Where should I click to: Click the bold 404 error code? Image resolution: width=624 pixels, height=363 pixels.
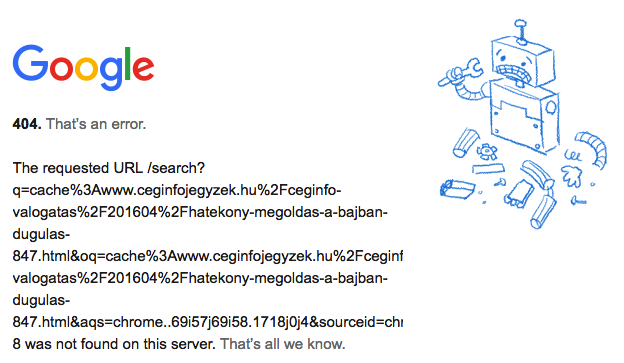[x=27, y=124]
